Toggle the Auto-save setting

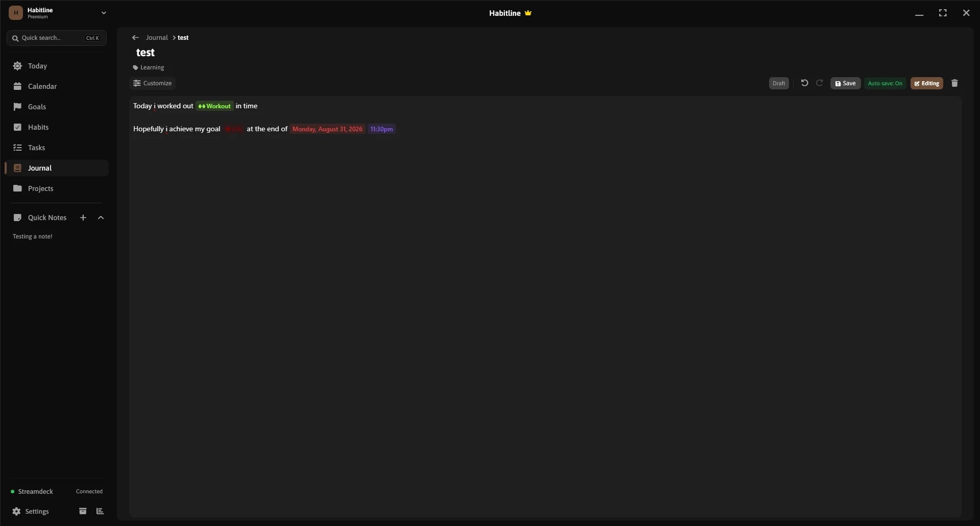click(885, 83)
